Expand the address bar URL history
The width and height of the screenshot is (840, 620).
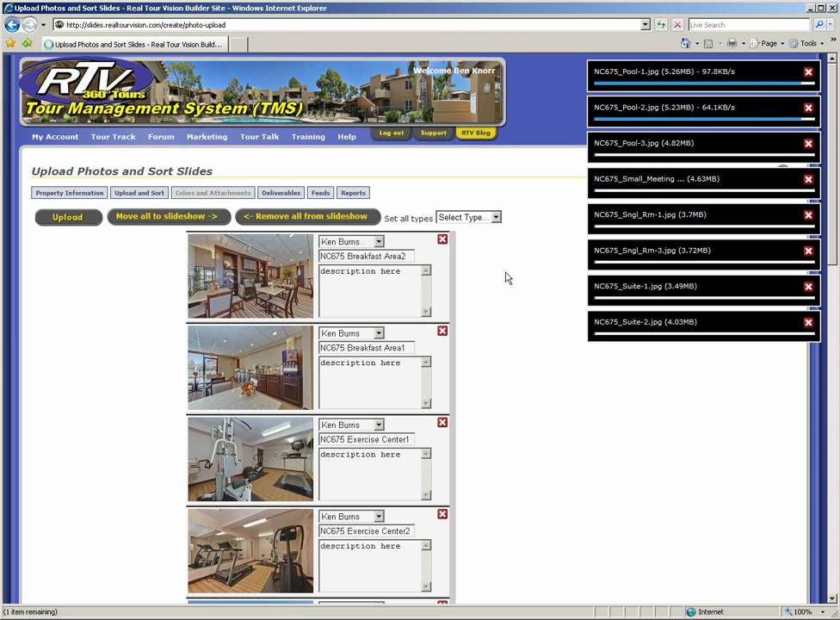(x=645, y=25)
